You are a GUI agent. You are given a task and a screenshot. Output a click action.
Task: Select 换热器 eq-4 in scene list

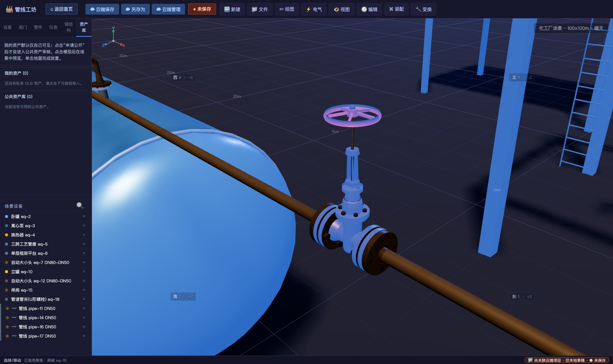point(46,235)
